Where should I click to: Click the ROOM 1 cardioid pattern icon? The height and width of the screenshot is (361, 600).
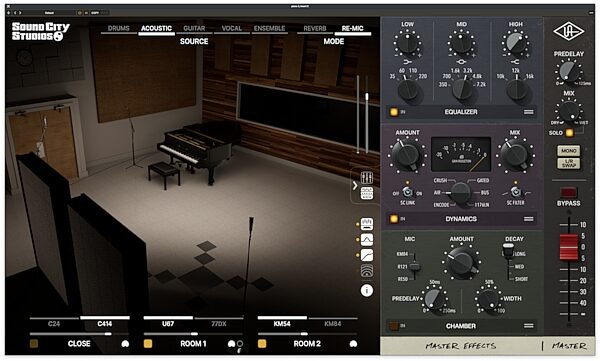[x=231, y=344]
